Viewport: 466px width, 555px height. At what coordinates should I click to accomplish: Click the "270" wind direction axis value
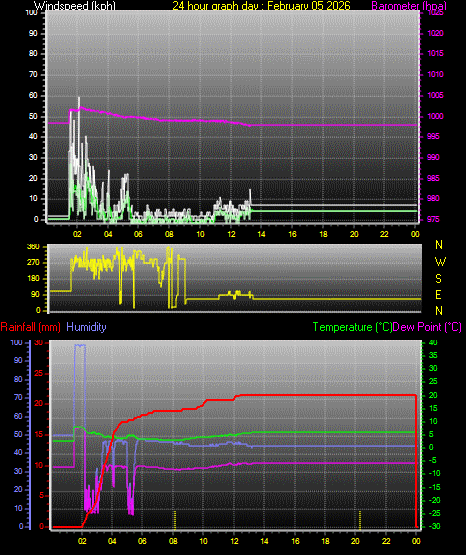33,263
